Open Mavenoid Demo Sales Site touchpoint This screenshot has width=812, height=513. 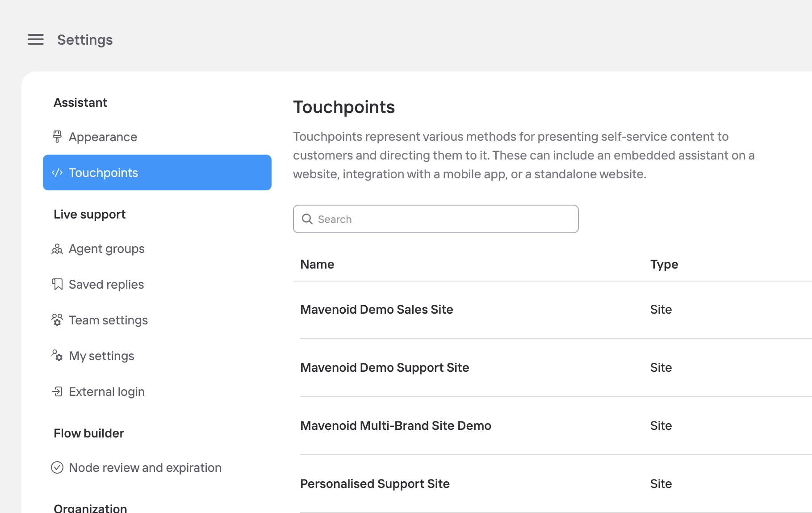[377, 309]
